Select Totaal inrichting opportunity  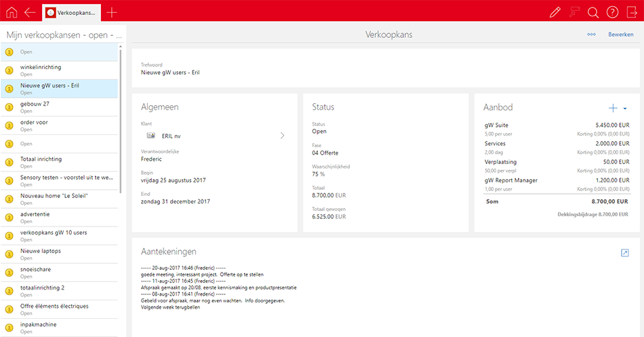pos(60,162)
